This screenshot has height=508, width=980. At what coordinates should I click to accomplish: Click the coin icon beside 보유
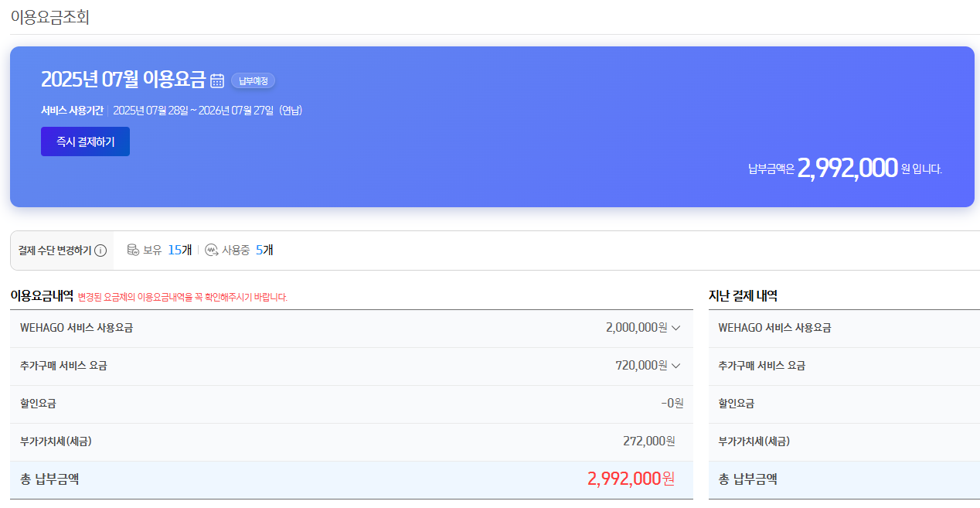click(133, 250)
